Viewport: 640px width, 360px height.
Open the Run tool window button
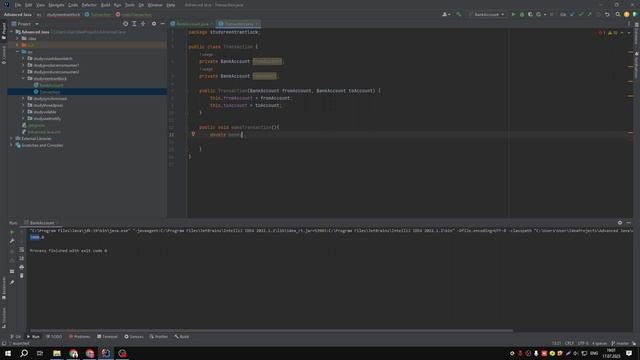(33, 337)
